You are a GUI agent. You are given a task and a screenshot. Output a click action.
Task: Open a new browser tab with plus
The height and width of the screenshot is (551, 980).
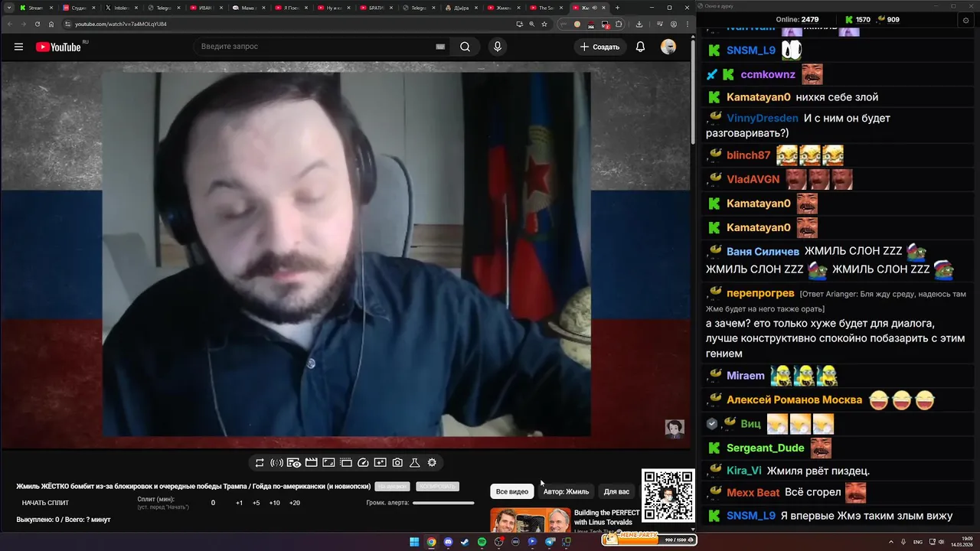pos(617,8)
